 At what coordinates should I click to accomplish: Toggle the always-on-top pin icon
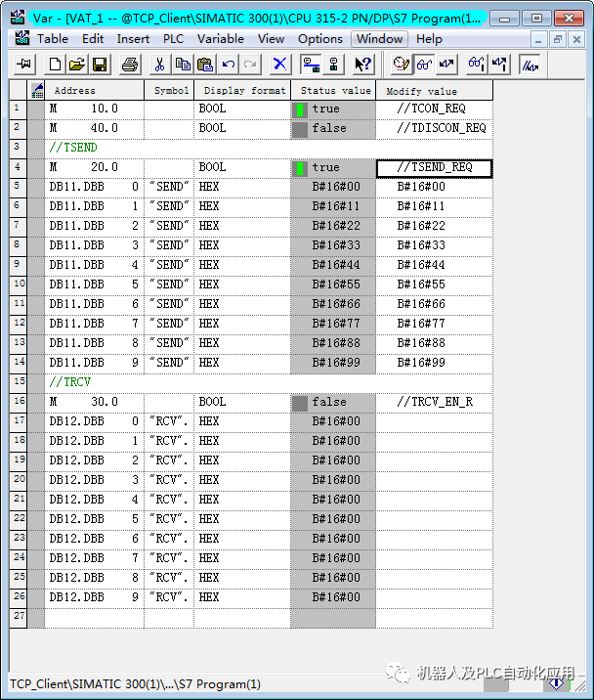click(x=23, y=65)
